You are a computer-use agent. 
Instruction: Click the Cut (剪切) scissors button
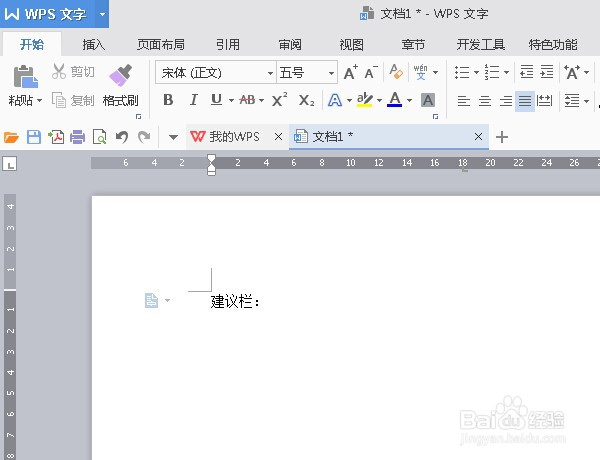(73, 72)
